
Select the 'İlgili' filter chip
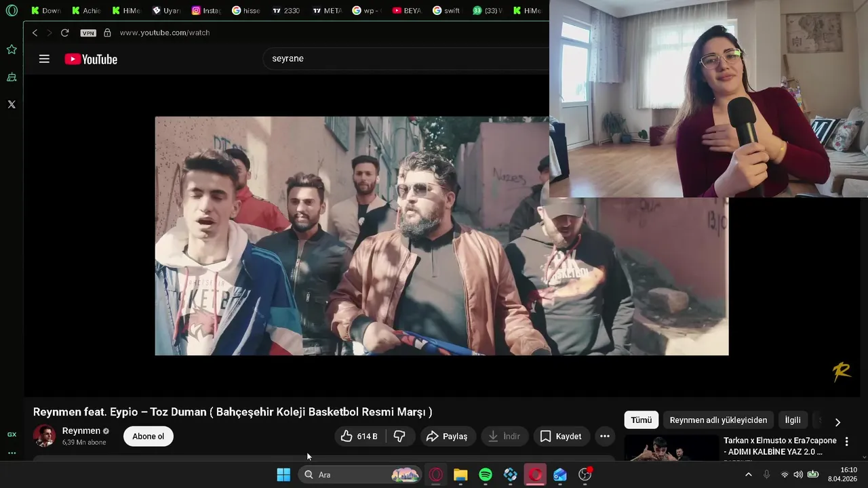(x=793, y=420)
